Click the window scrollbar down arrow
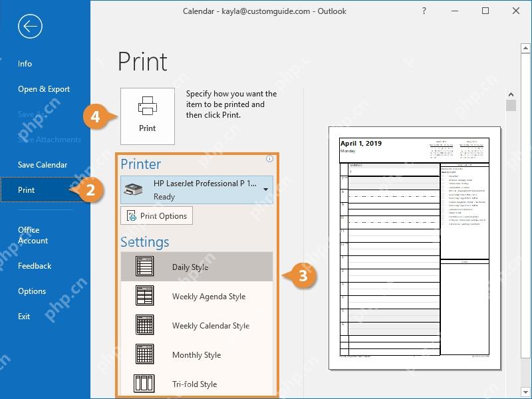Screen dimensions: 532x399 coord(525,392)
